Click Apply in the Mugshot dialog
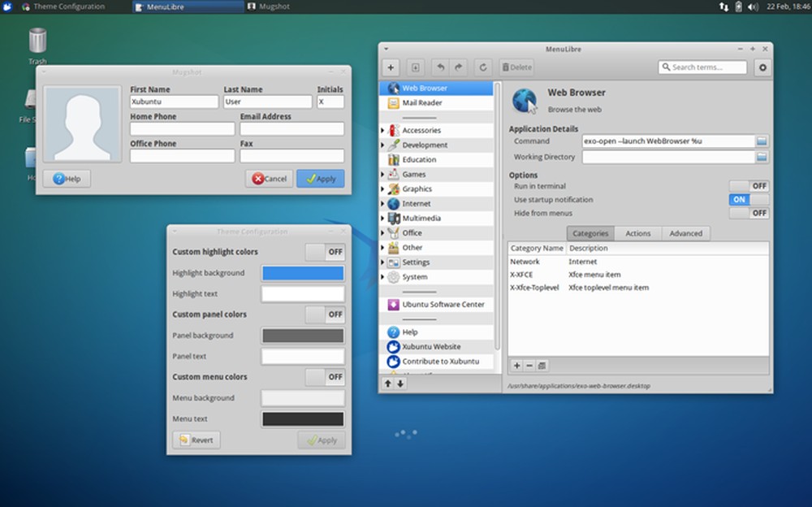This screenshot has height=507, width=812. pos(320,178)
